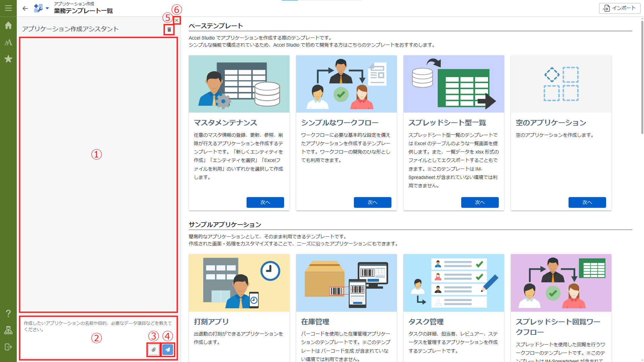Open the sitemap icon in sidebar

click(8, 330)
